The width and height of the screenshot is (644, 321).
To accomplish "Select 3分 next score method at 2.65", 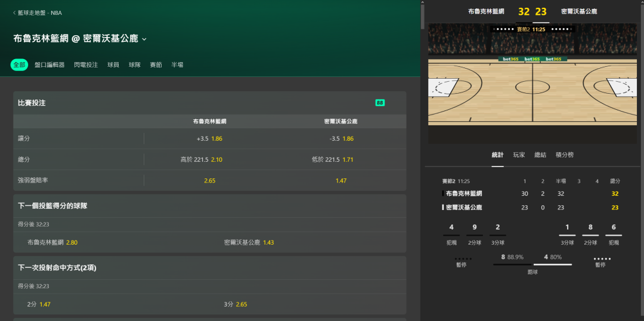I will click(235, 304).
